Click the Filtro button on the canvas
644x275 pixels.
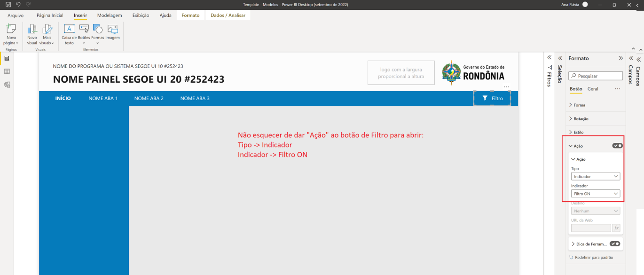492,98
